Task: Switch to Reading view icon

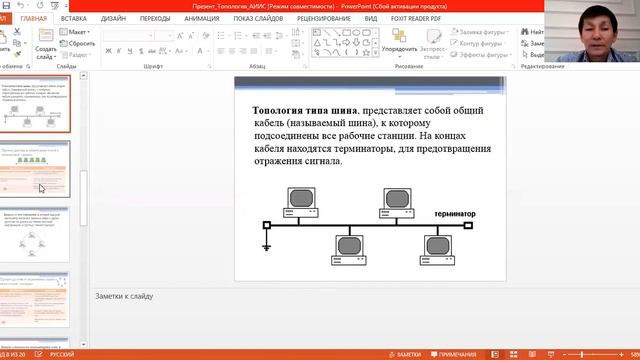Action: [x=532, y=354]
